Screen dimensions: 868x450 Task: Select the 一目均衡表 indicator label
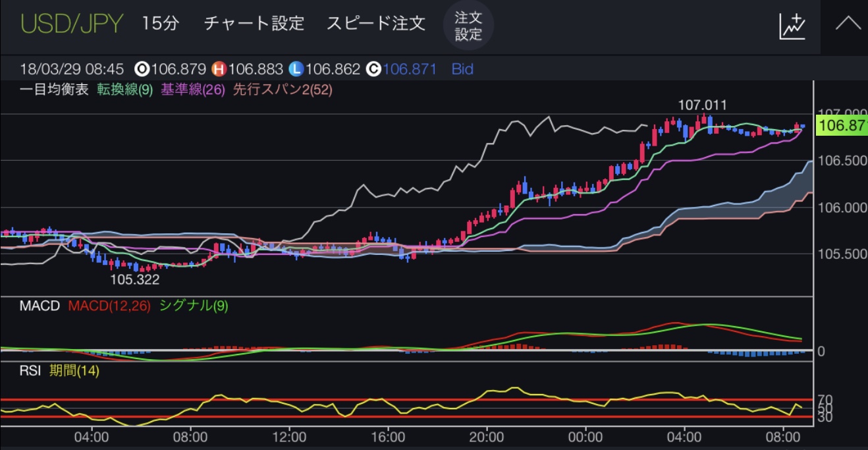[54, 91]
